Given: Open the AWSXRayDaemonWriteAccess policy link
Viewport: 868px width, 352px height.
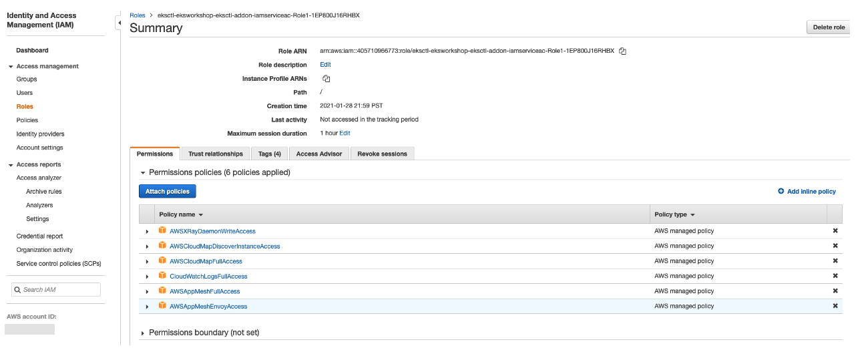Looking at the screenshot, I should click(x=212, y=231).
